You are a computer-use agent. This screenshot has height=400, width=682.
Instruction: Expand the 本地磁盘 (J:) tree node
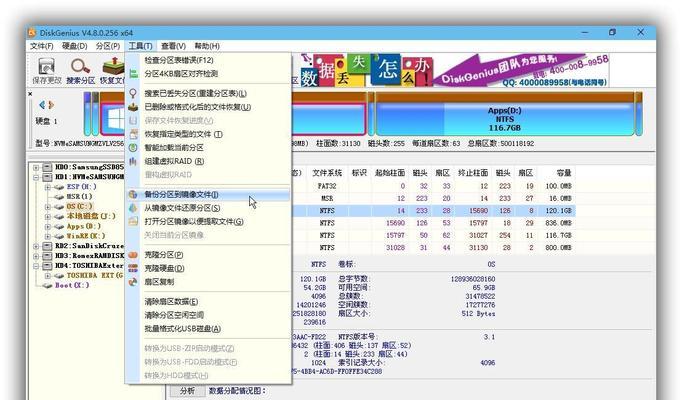click(x=47, y=216)
